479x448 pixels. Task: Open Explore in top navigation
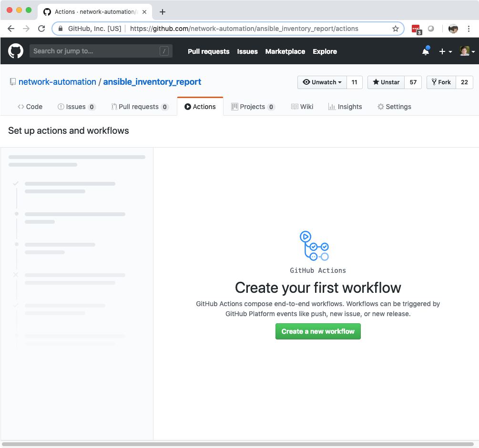(x=325, y=51)
